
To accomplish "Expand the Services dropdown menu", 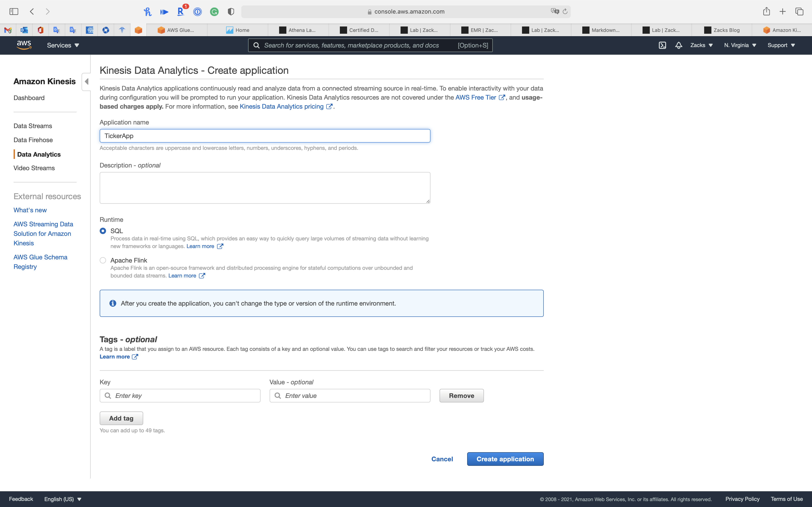I will click(x=63, y=45).
